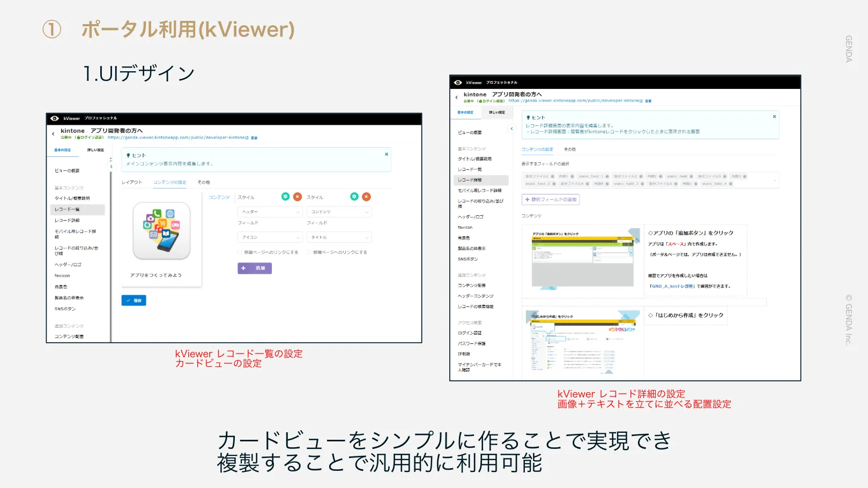Dismiss the ヒント panel in the right screenshot

tap(774, 117)
